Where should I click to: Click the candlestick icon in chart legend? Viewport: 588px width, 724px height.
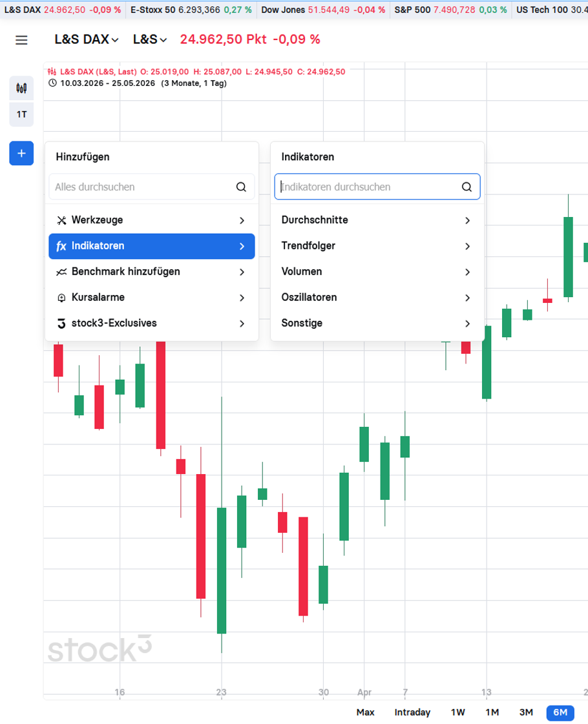[x=52, y=72]
